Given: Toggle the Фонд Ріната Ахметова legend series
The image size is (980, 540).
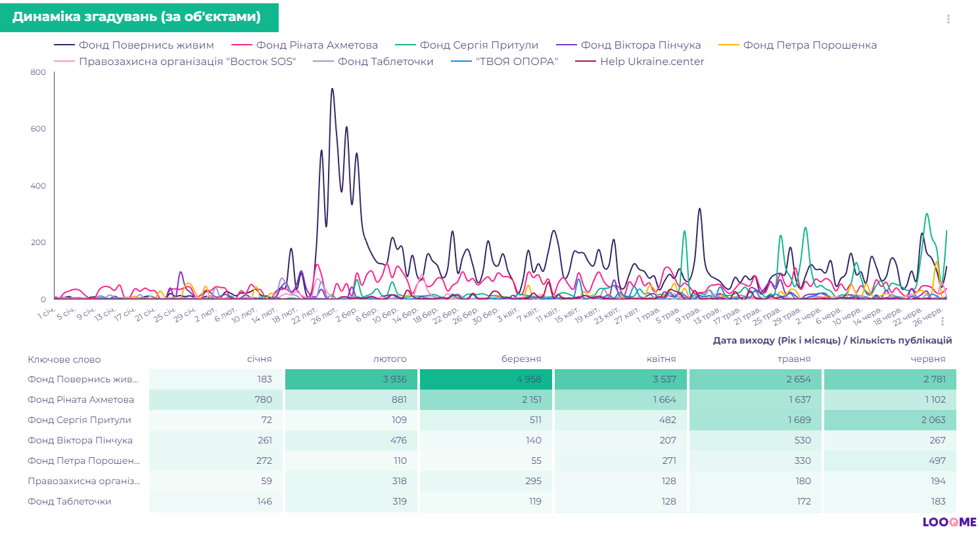Looking at the screenshot, I should (305, 45).
